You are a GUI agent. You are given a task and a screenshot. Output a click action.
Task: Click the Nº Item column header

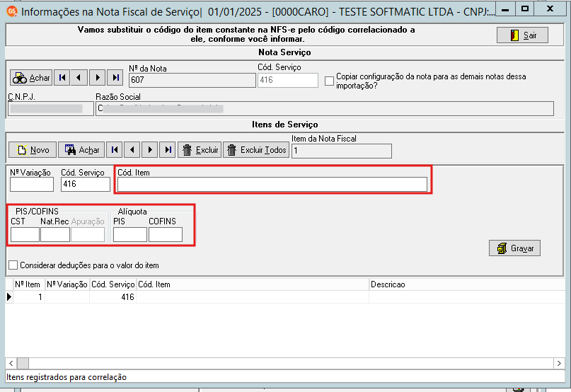coord(29,284)
